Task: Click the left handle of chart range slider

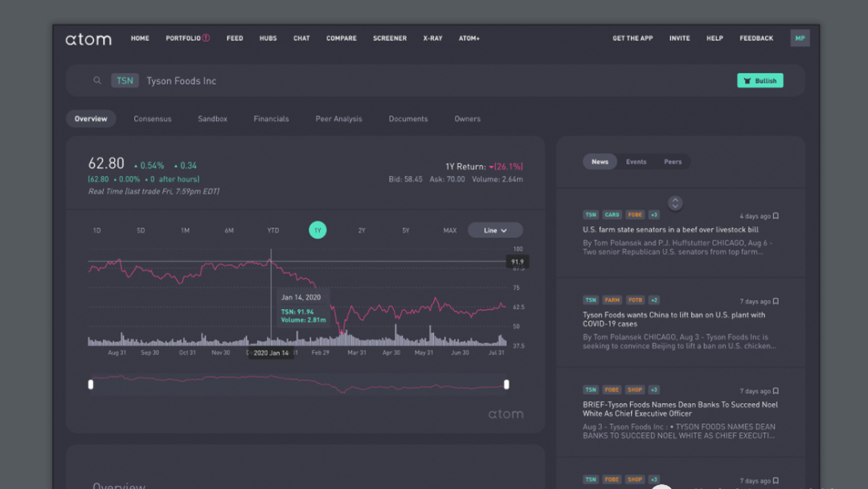Action: point(91,384)
